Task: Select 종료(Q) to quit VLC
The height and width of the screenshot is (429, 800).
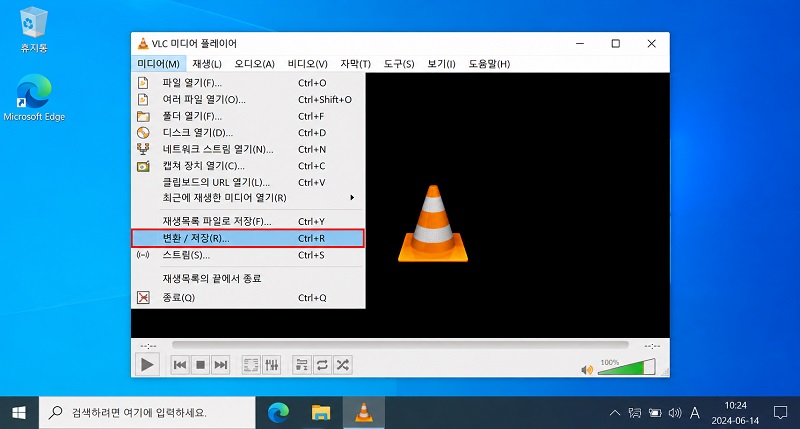Action: (x=248, y=297)
